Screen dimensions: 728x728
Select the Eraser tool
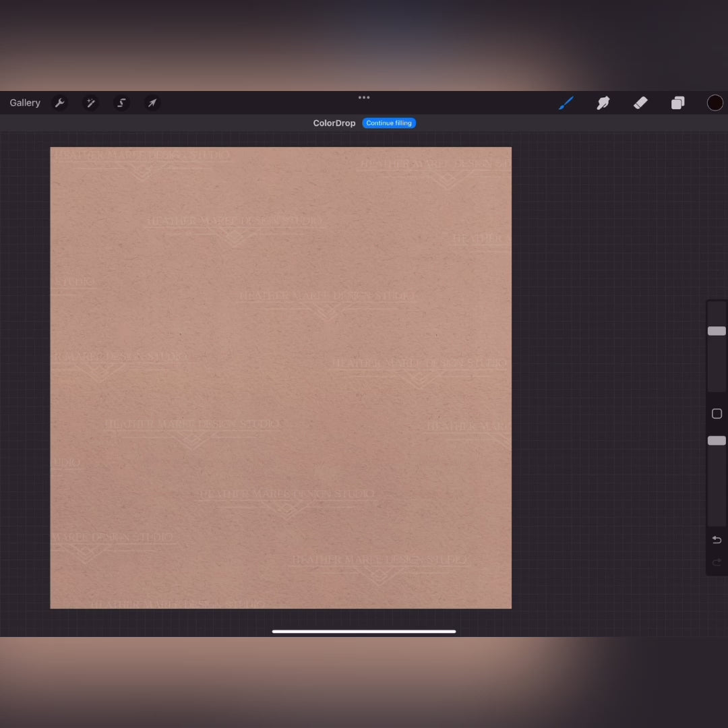(x=640, y=103)
